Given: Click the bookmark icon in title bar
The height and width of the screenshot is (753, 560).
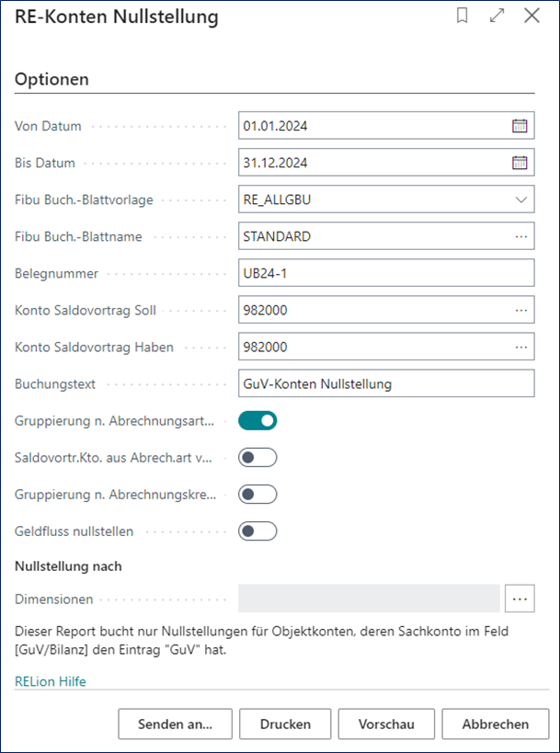Looking at the screenshot, I should [463, 16].
